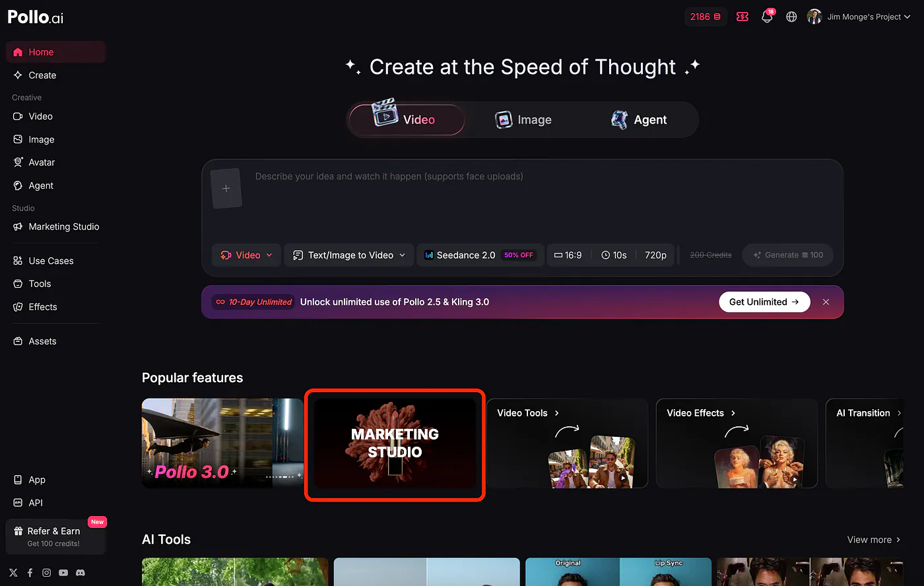Open the App link in sidebar
The width and height of the screenshot is (924, 586).
pos(55,480)
